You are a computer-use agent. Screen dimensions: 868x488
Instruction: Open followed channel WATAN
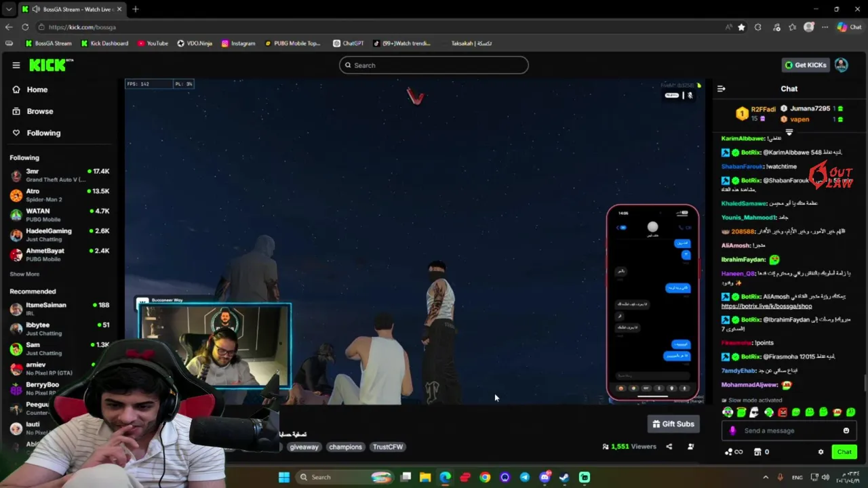(60, 215)
